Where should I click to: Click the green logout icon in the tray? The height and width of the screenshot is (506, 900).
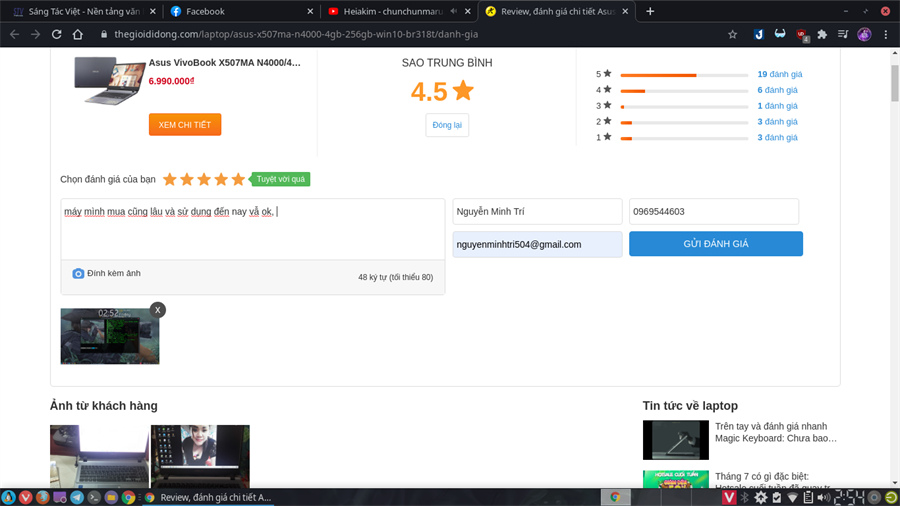click(x=891, y=497)
